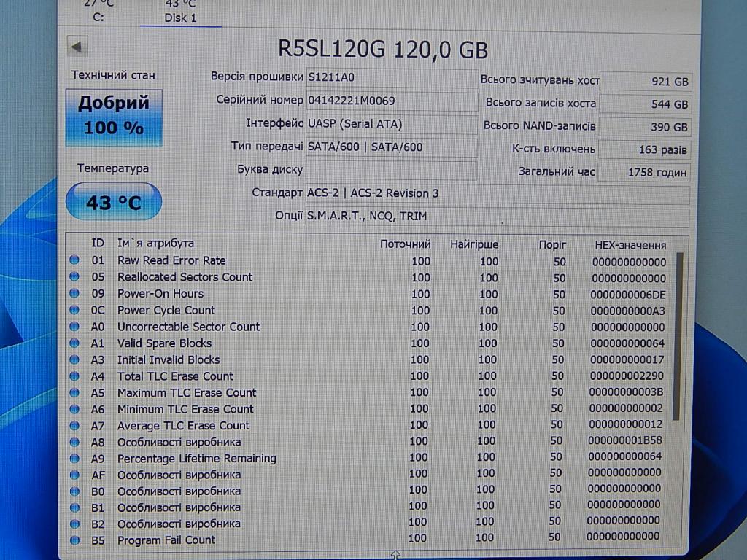747x560 pixels.
Task: Select the Minimum TLC Erase Count row name
Action: [185, 409]
